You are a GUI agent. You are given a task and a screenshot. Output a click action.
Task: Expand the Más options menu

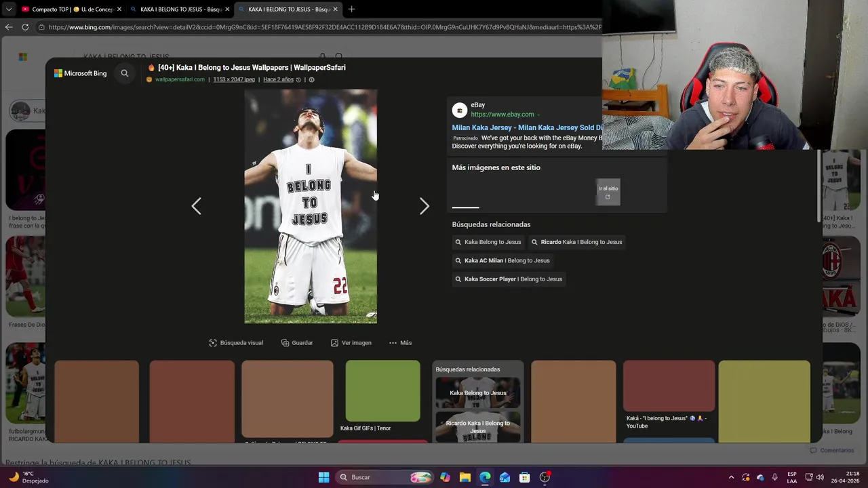click(x=400, y=343)
